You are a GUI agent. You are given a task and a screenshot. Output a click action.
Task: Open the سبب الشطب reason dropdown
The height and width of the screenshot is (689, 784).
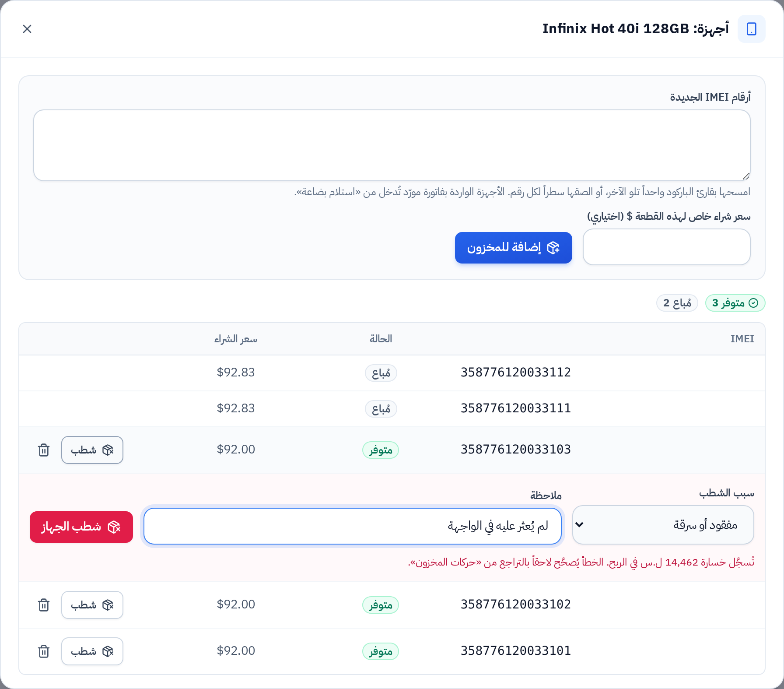tap(663, 525)
